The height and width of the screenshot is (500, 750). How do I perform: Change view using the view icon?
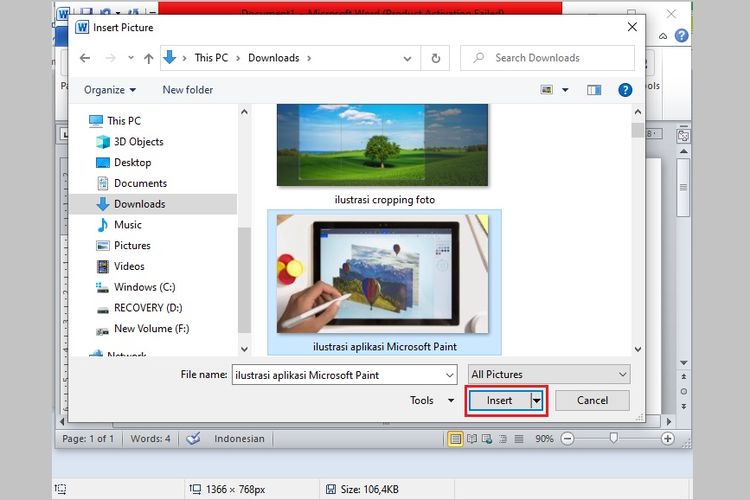click(x=546, y=90)
